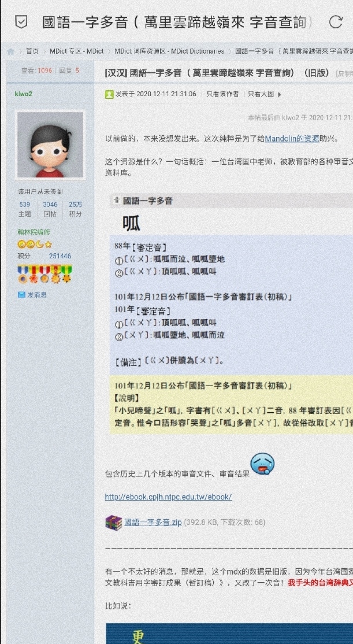The height and width of the screenshot is (644, 353).
Task: Click the zip archive icon for 國語一字多音.zip
Action: [x=113, y=523]
